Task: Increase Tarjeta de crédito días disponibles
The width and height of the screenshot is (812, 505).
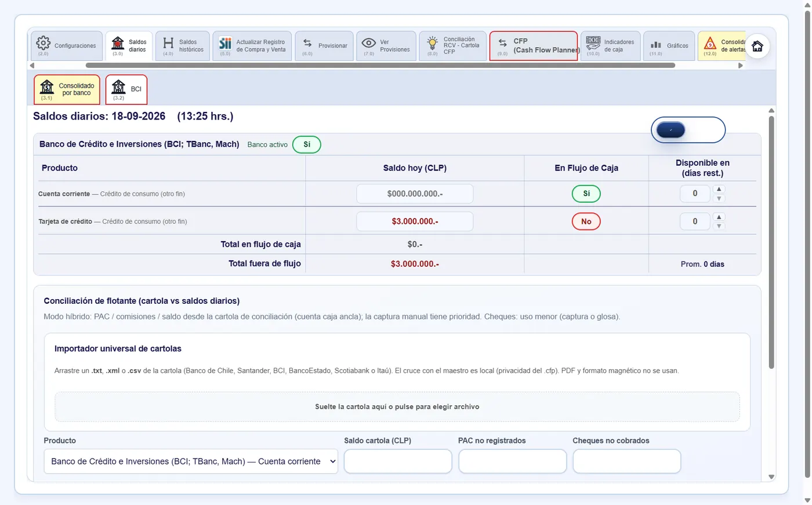Action: pos(719,217)
